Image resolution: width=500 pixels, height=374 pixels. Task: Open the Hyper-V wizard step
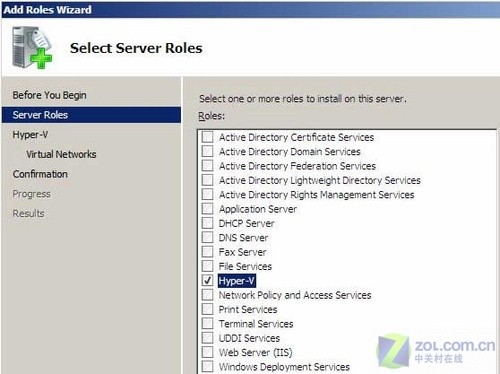pyautogui.click(x=30, y=135)
